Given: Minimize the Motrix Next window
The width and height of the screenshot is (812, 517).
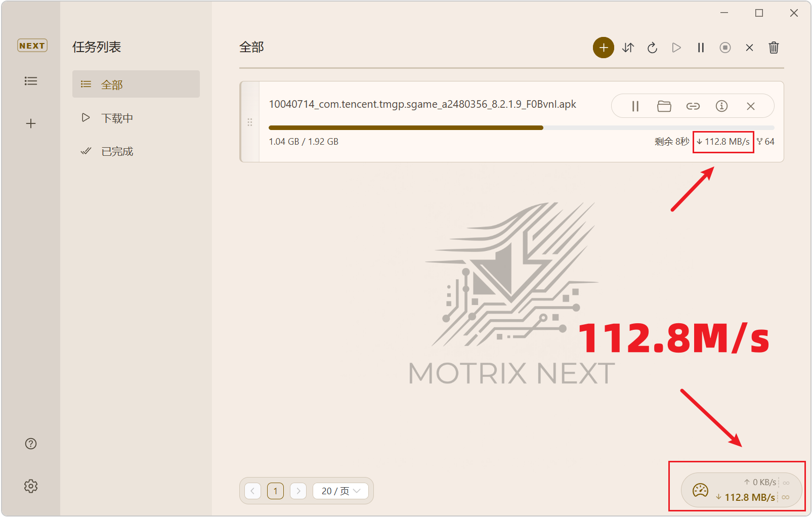Looking at the screenshot, I should click(724, 13).
